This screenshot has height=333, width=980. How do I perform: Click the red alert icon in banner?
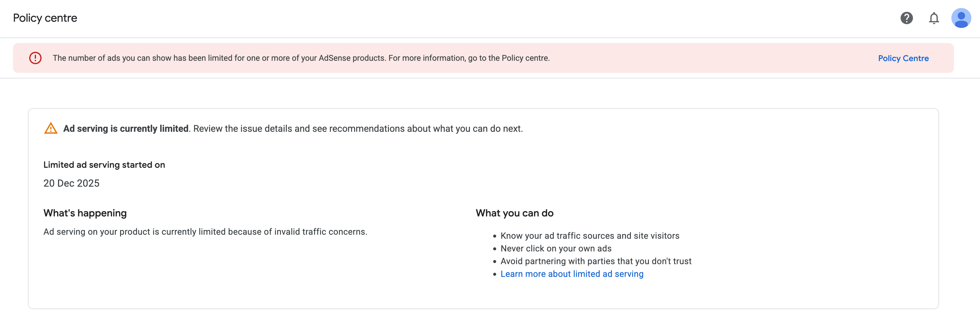(35, 58)
